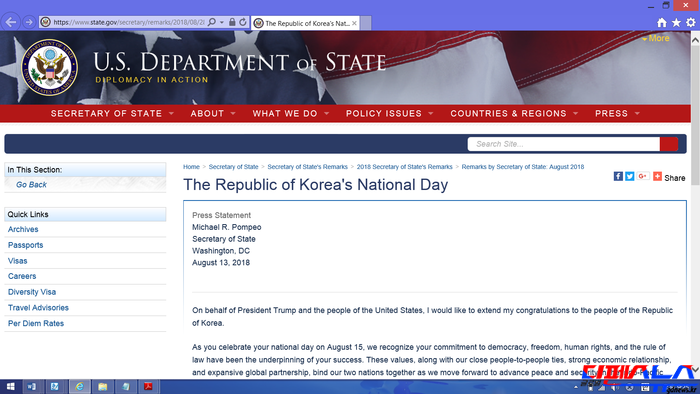This screenshot has width=700, height=394.
Task: Open the address bar dropdown arrow
Action: [222, 22]
